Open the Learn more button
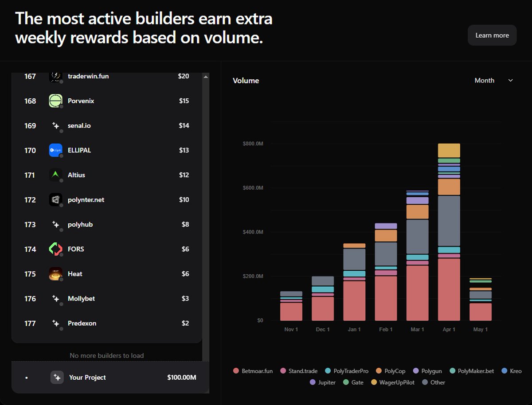Screen dimensions: 532x405 click(x=492, y=35)
